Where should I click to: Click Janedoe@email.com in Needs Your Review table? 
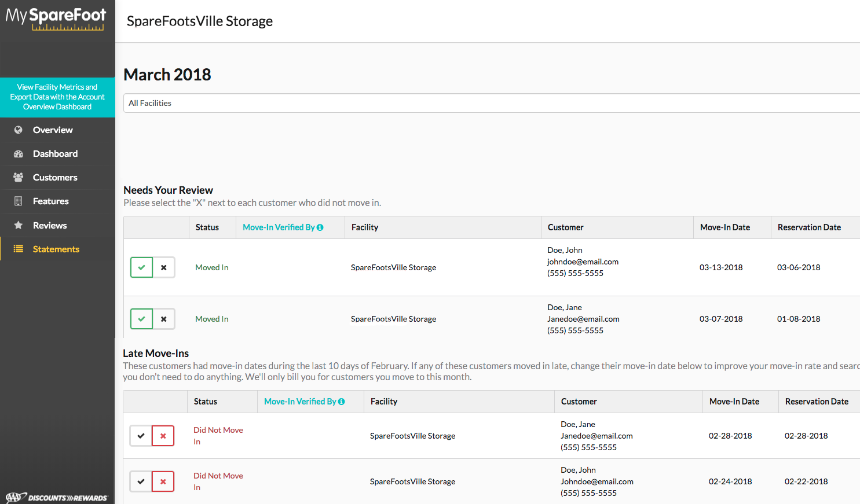tap(583, 319)
